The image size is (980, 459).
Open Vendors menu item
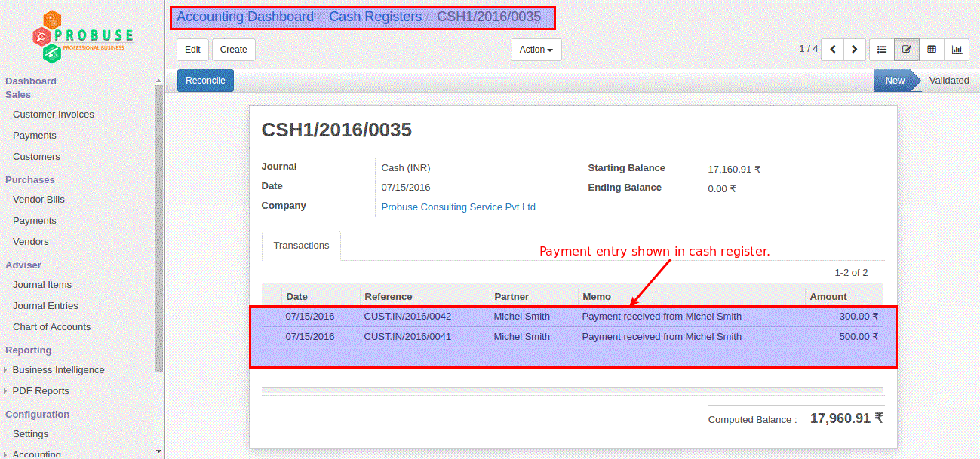coord(31,242)
